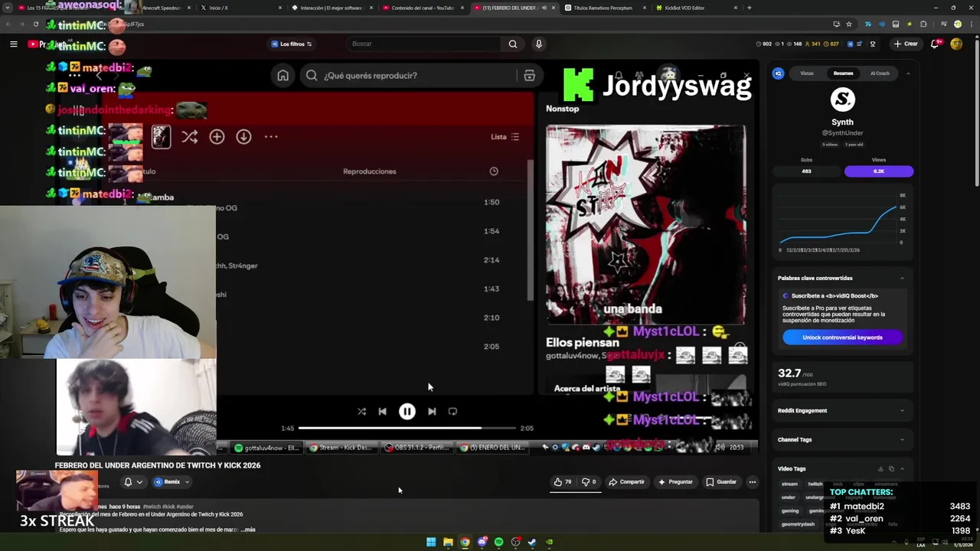Click Preguntar button under video
The image size is (980, 551).
(x=675, y=482)
